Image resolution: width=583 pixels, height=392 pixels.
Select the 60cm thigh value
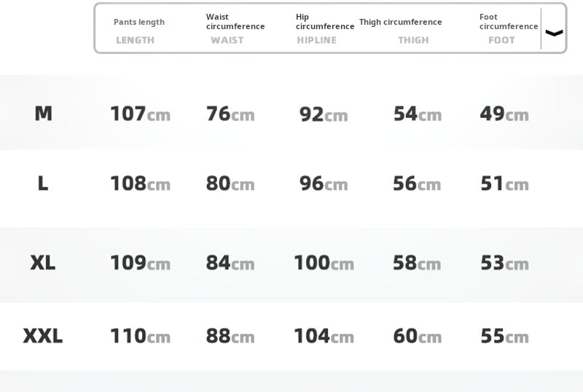point(417,336)
